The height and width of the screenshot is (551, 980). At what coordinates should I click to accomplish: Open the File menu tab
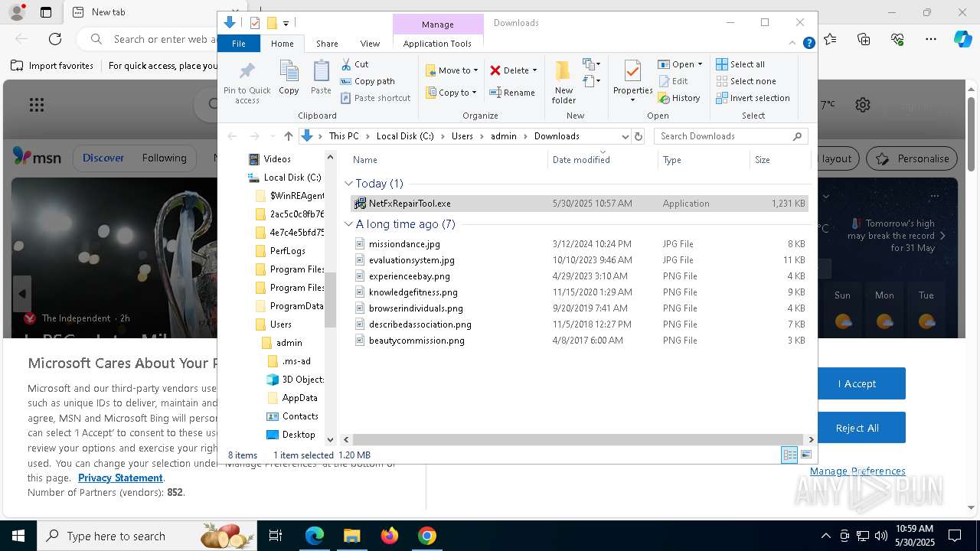tap(239, 44)
